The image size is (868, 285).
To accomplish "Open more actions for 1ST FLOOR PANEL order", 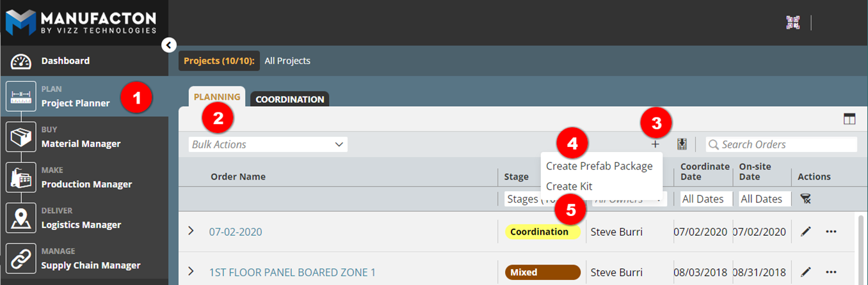I will coord(831,272).
